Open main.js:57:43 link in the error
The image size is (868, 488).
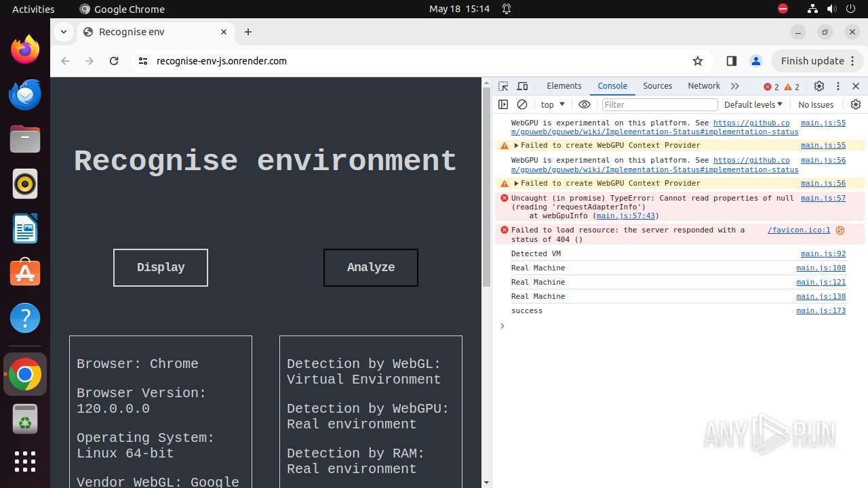(x=626, y=216)
